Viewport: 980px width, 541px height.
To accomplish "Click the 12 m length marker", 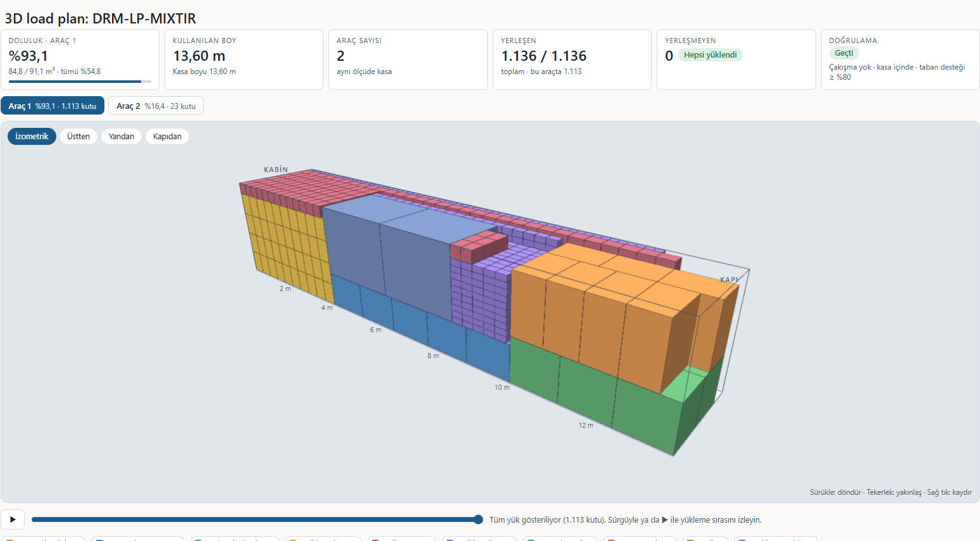I will [586, 425].
